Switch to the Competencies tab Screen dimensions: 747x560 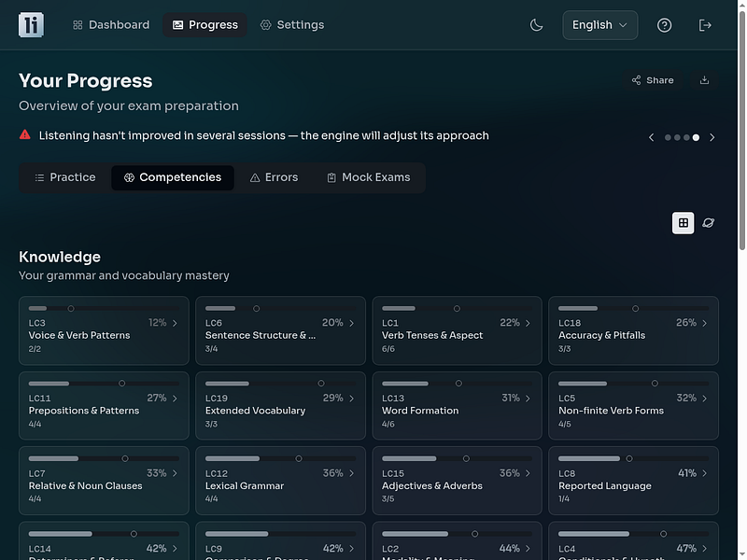pos(173,177)
